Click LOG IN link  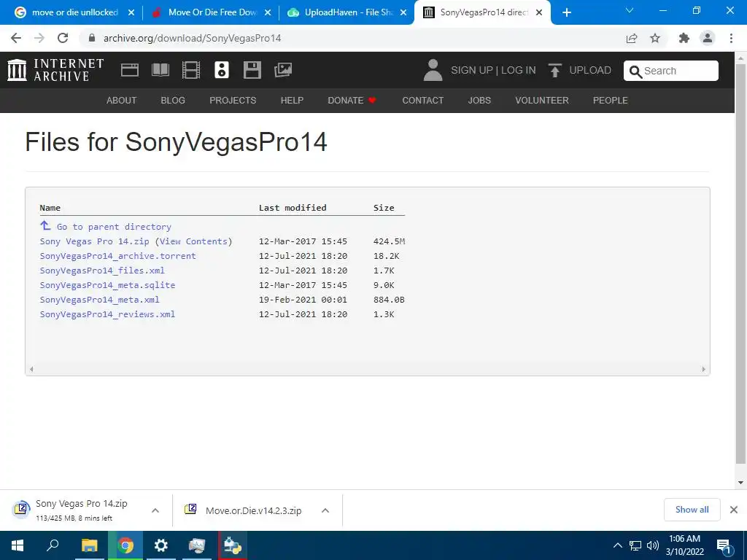519,71
